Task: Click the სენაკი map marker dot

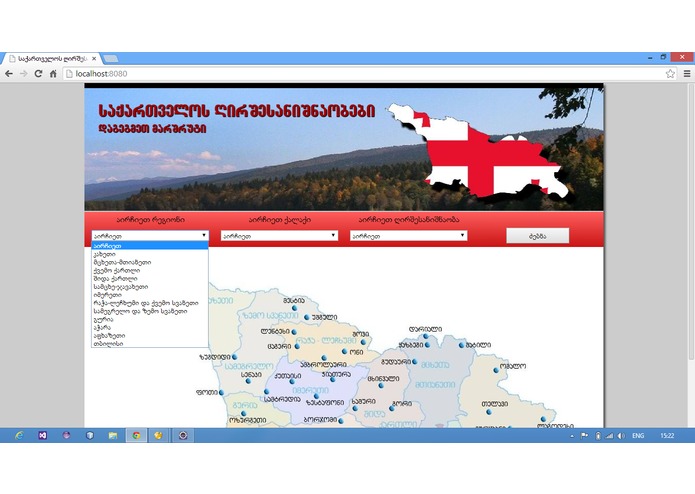Action: pyautogui.click(x=248, y=381)
